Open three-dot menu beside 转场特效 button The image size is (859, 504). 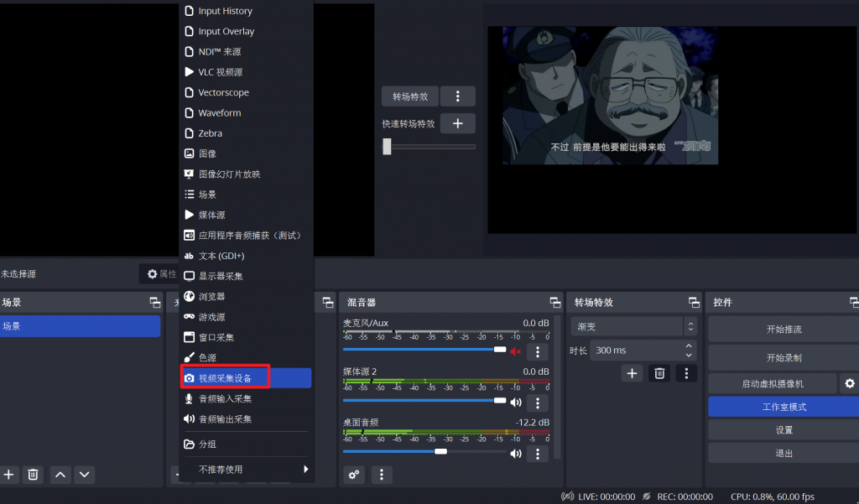click(457, 96)
